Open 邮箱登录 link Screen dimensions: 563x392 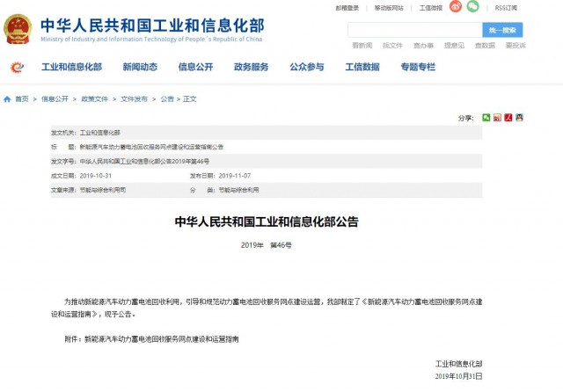pyautogui.click(x=347, y=8)
